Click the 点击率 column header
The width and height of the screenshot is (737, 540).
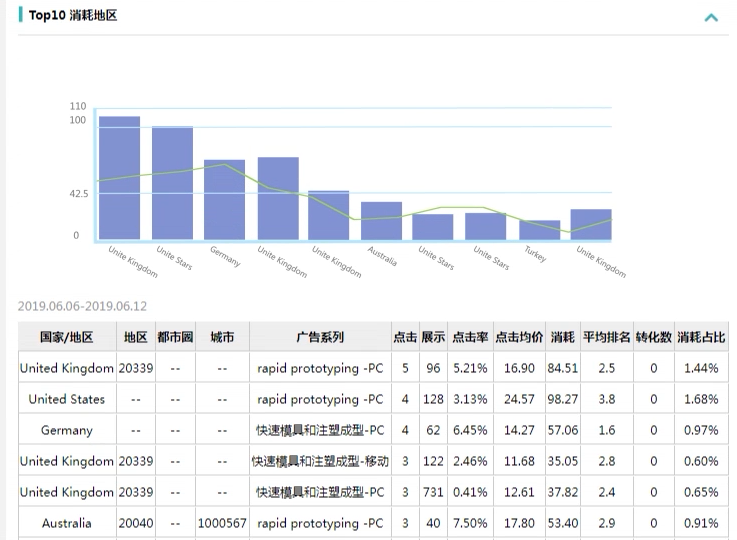click(470, 337)
